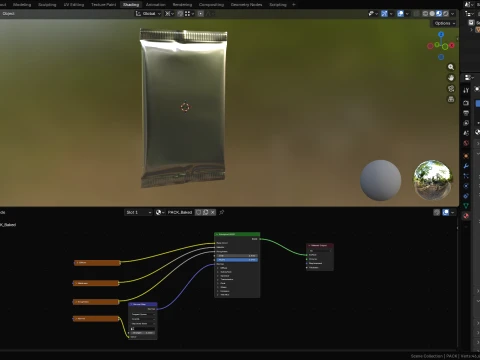This screenshot has width=480, height=360.
Task: Open the Options dropdown in viewport
Action: tap(444, 23)
